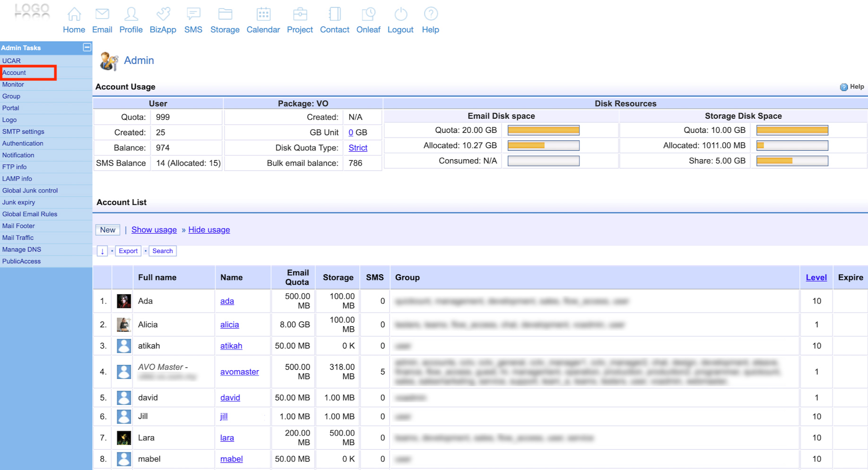Image resolution: width=868 pixels, height=470 pixels.
Task: Open the Storage folder icon
Action: (225, 14)
